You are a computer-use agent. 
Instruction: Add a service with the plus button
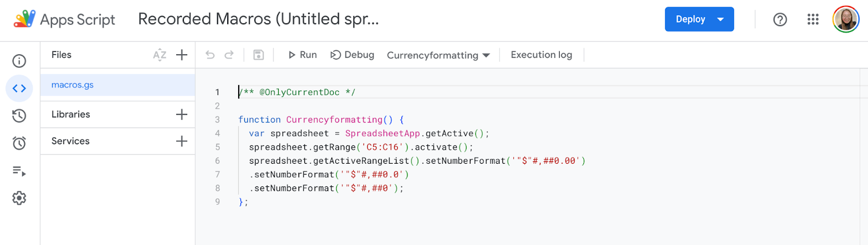click(182, 141)
